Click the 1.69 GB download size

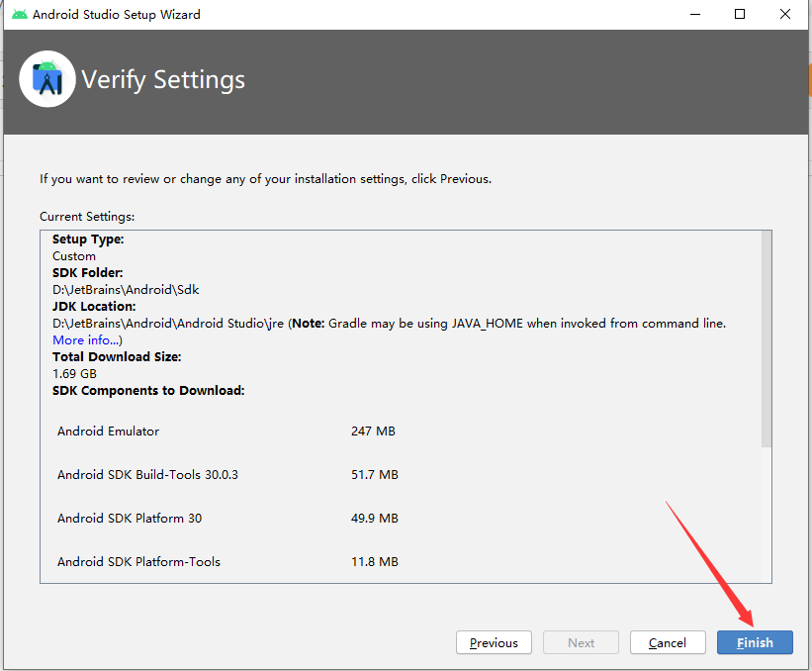(74, 373)
